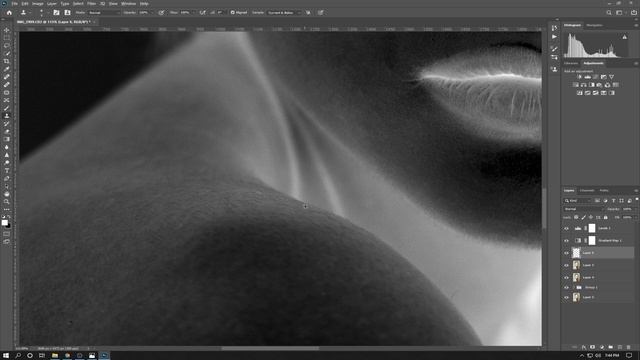Click the horizontal canvas scrollbar
Viewport: 640px width, 360px height.
(x=270, y=349)
